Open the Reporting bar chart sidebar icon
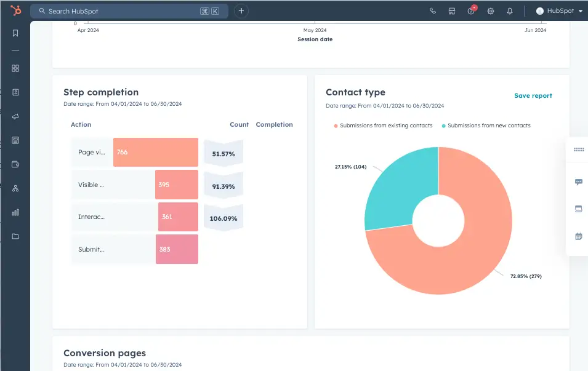Viewport: 588px width, 371px height. pyautogui.click(x=15, y=212)
